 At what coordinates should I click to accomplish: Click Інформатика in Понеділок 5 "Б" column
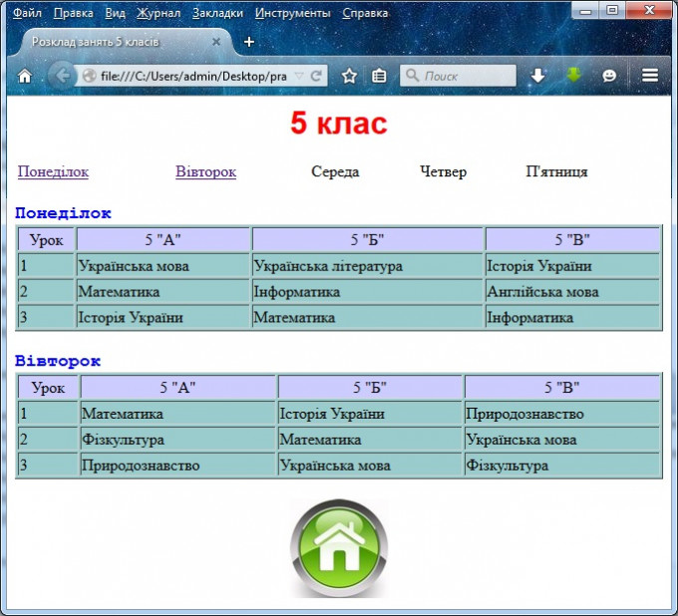[x=368, y=291]
